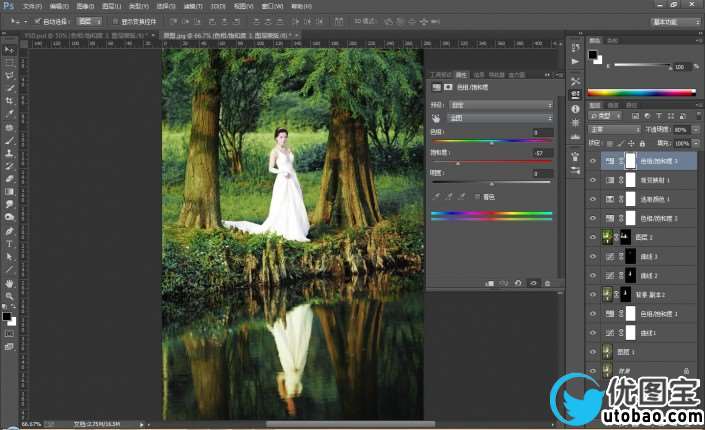Filter layers by type (T) icon

pos(659,116)
